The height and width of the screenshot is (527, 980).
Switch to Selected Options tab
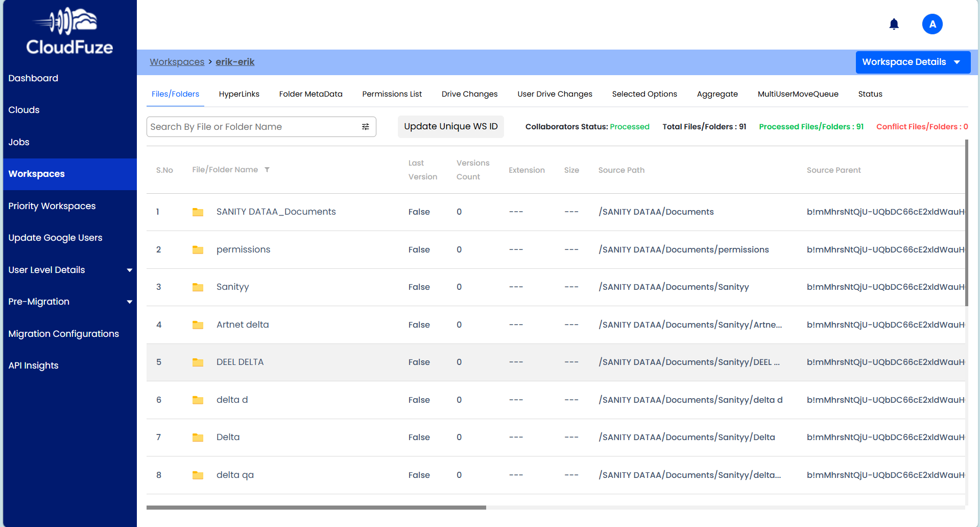tap(644, 94)
